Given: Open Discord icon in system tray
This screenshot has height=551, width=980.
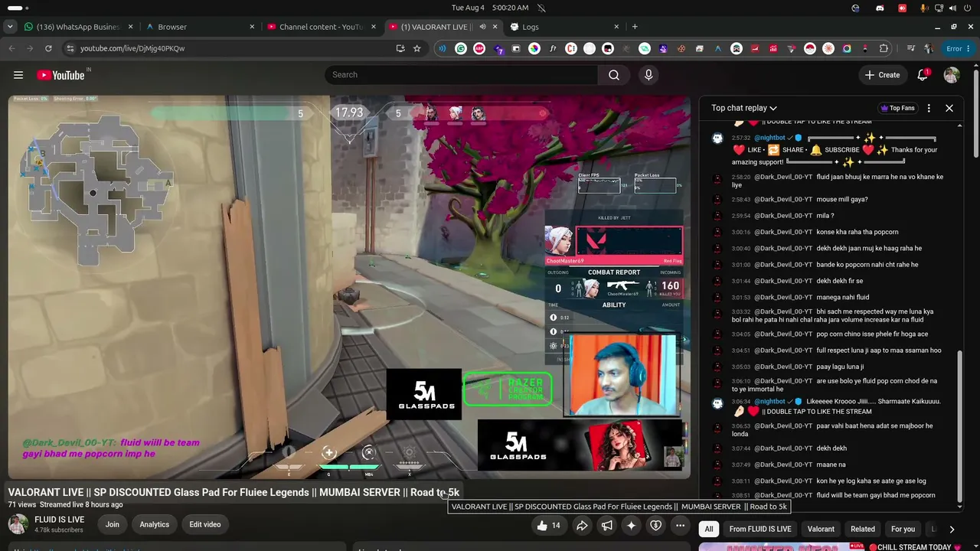Looking at the screenshot, I should [880, 8].
